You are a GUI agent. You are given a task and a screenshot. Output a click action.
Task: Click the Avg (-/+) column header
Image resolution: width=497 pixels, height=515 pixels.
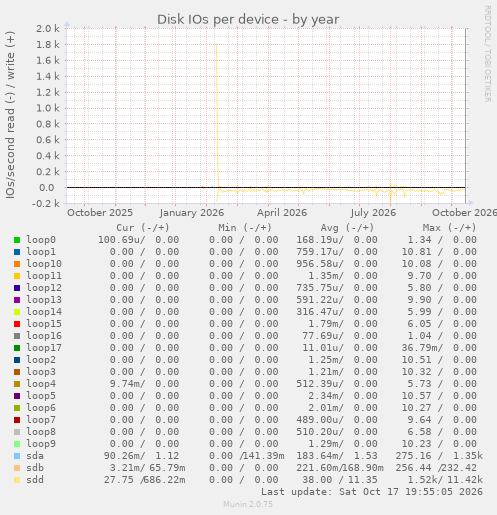[x=347, y=228]
